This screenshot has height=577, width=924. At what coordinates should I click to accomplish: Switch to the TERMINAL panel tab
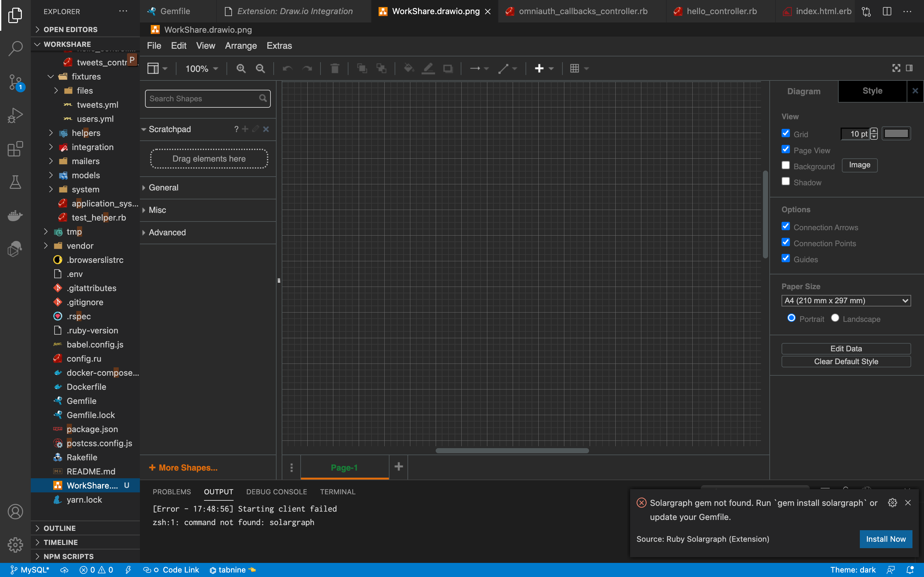coord(338,491)
